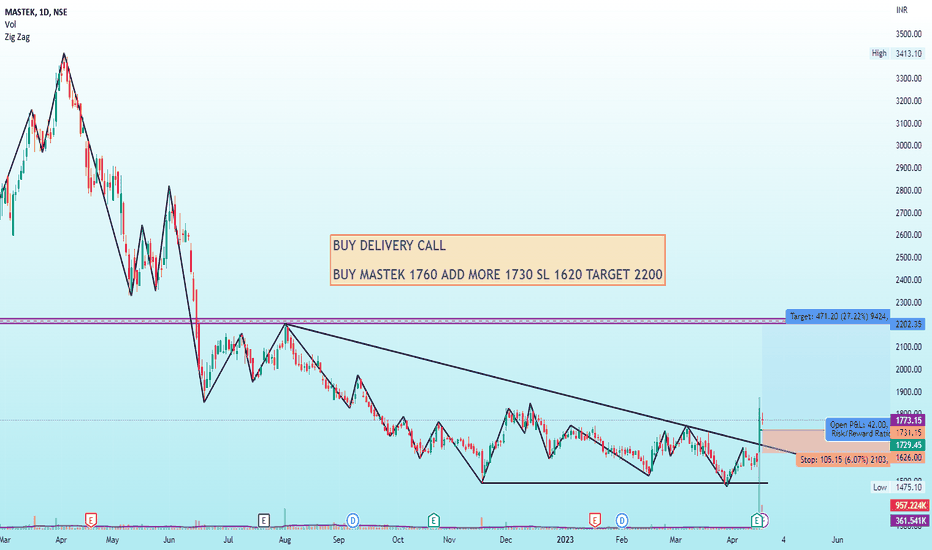This screenshot has width=932, height=550.
Task: Click the Vol indicator label
Action: [x=10, y=24]
